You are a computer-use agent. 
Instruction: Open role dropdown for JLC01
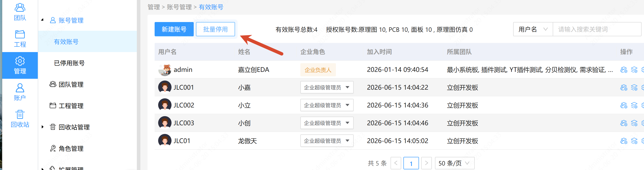[x=327, y=141]
